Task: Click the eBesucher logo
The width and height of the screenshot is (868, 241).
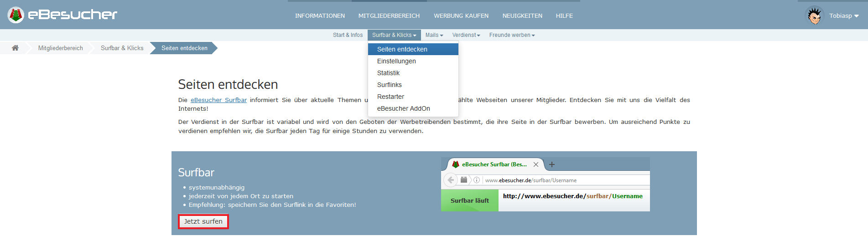Action: pyautogui.click(x=62, y=15)
